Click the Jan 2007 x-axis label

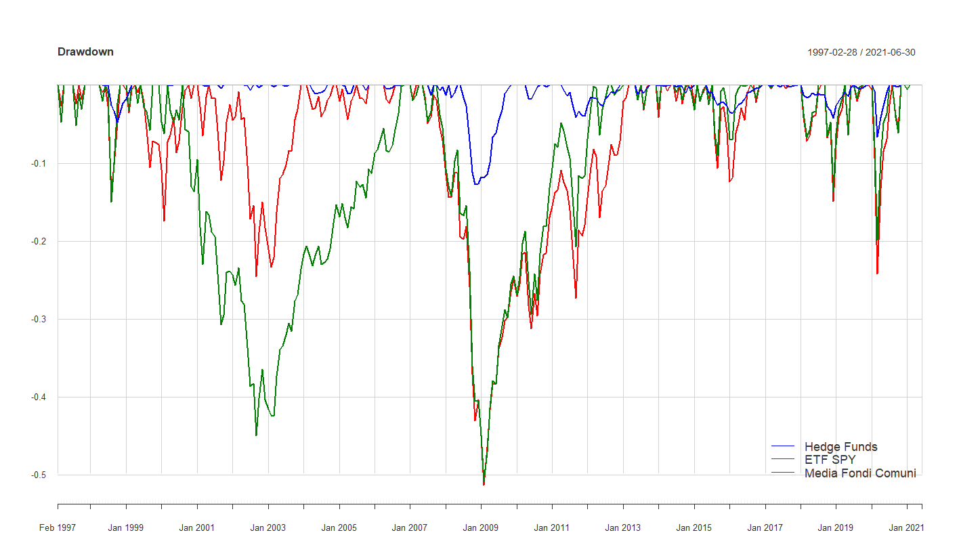click(x=410, y=527)
